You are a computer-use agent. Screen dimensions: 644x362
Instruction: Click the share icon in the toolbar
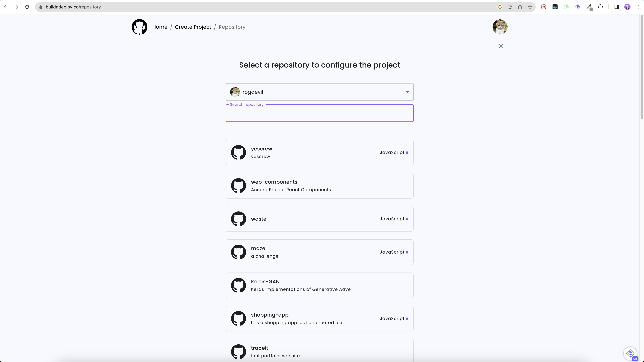pyautogui.click(x=520, y=7)
